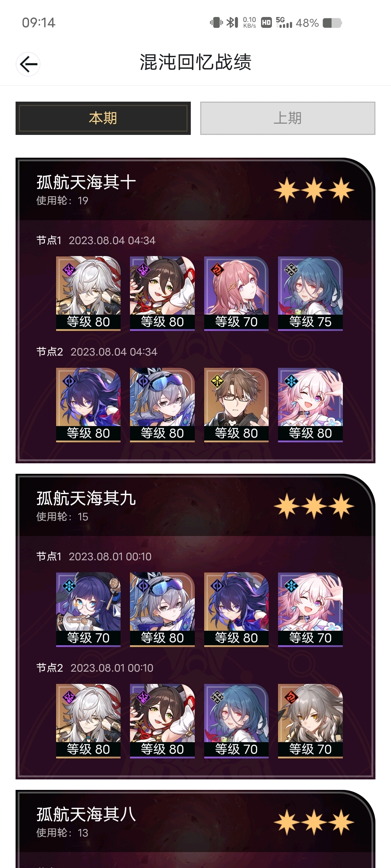Switch to the 本期 tab
The height and width of the screenshot is (868, 391).
point(103,118)
